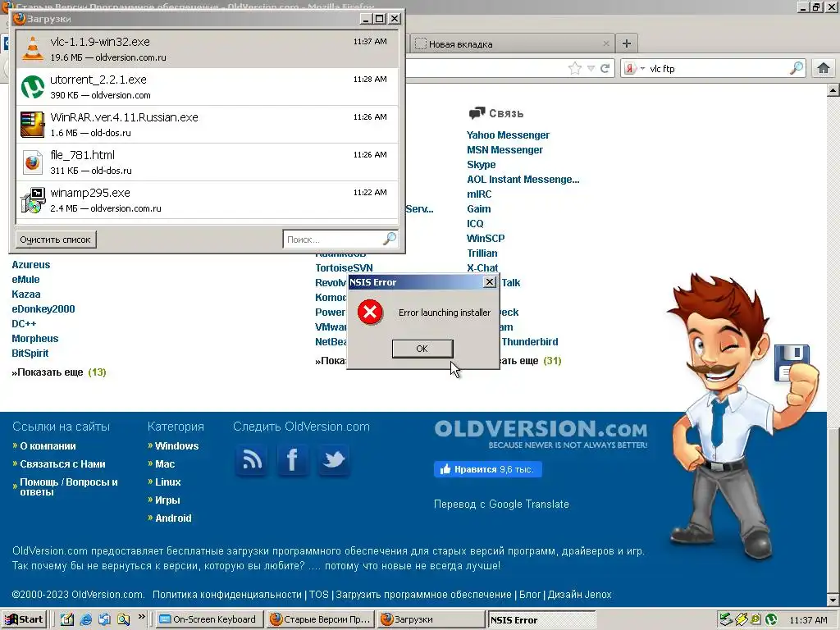Open the Facebook icon in footer
Image resolution: width=840 pixels, height=630 pixels.
click(x=293, y=459)
